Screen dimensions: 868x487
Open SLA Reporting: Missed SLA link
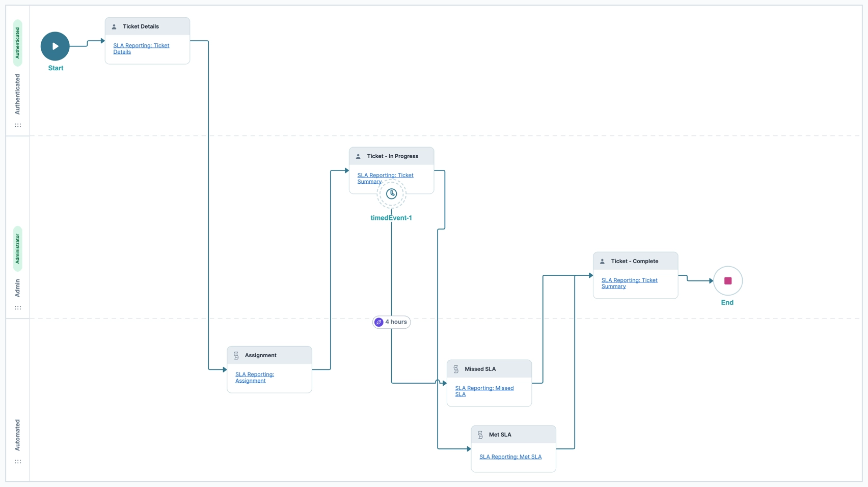click(x=484, y=391)
